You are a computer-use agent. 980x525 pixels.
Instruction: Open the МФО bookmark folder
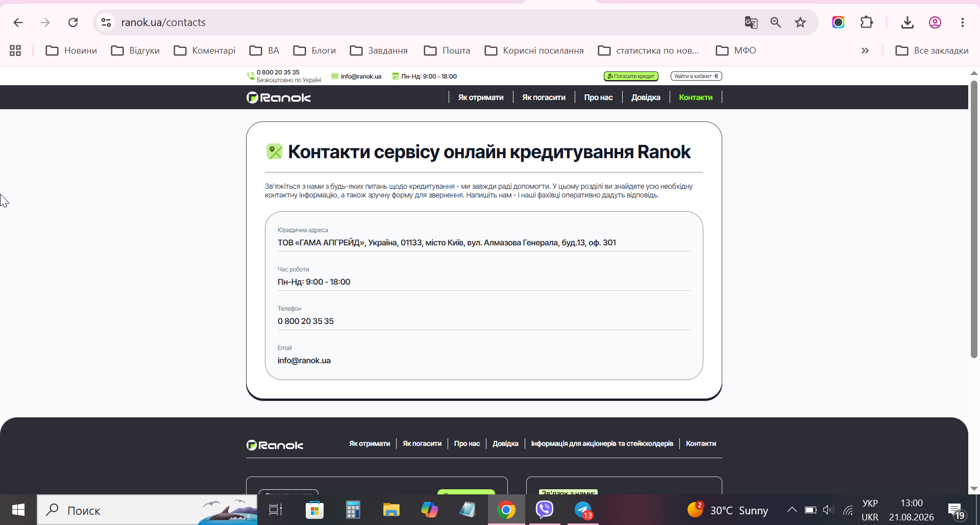pos(736,51)
